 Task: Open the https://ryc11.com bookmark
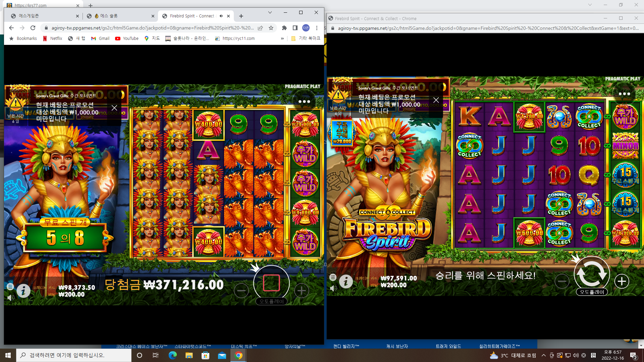(235, 39)
